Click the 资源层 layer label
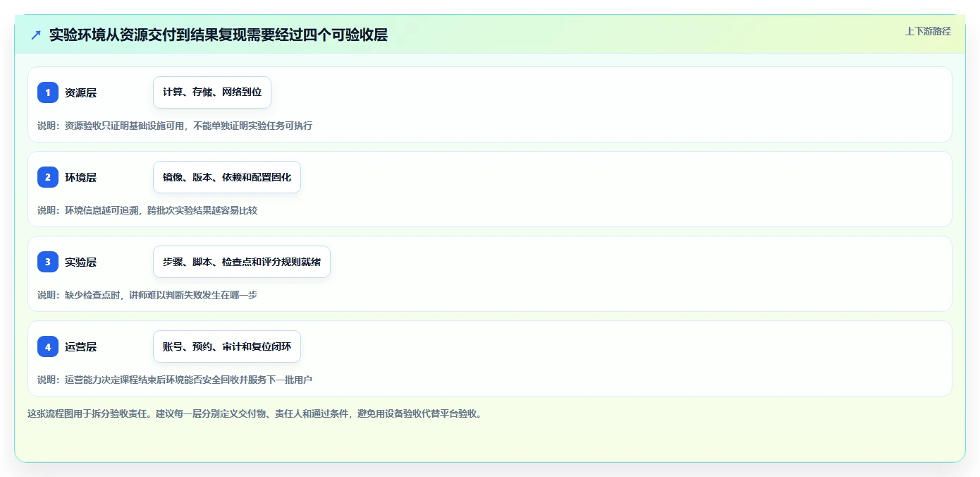Screen dimensions: 980x477 pos(80,92)
